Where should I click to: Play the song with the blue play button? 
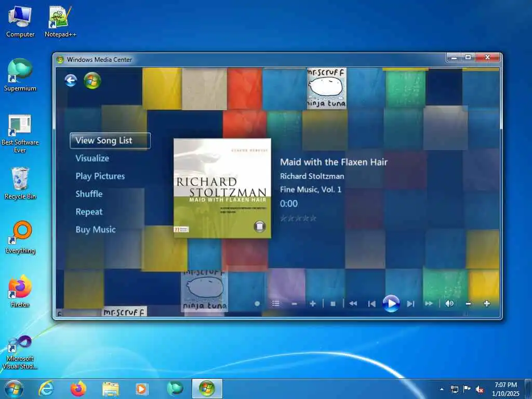(x=391, y=303)
